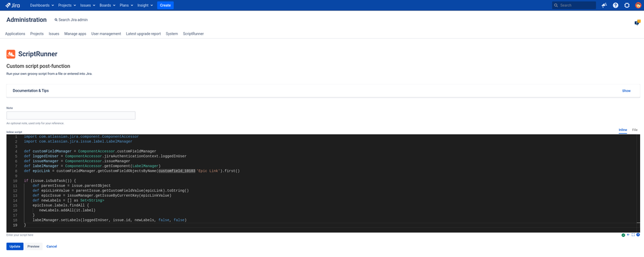Switch to the Manage apps tab
This screenshot has height=257, width=644.
point(75,34)
